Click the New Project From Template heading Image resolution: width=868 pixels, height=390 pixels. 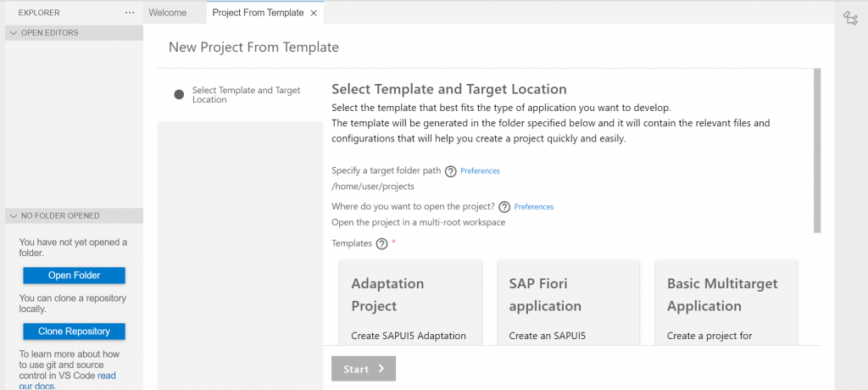253,47
